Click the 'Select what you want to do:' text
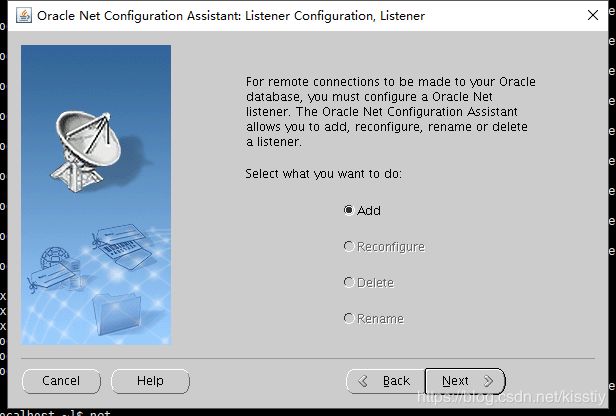The image size is (616, 416). 324,174
